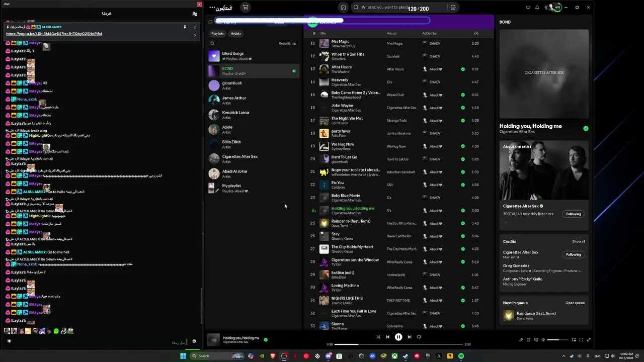The width and height of the screenshot is (644, 362).
Task: Mute the Spotify volume speaker icon
Action: [543, 340]
